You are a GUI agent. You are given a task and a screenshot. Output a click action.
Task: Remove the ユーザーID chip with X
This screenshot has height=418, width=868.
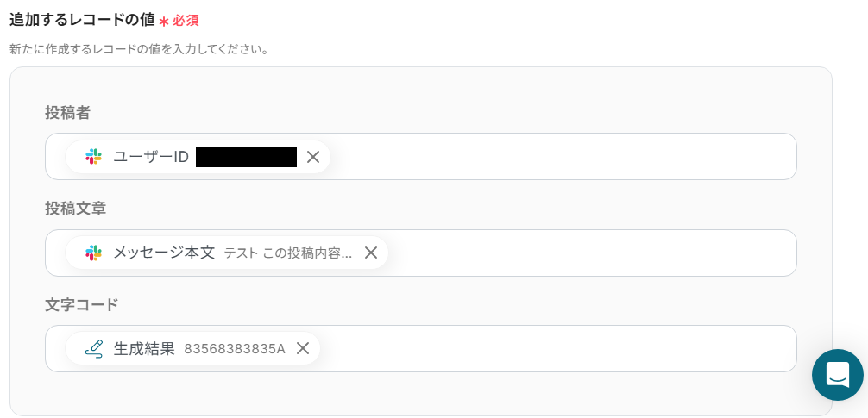(x=313, y=157)
